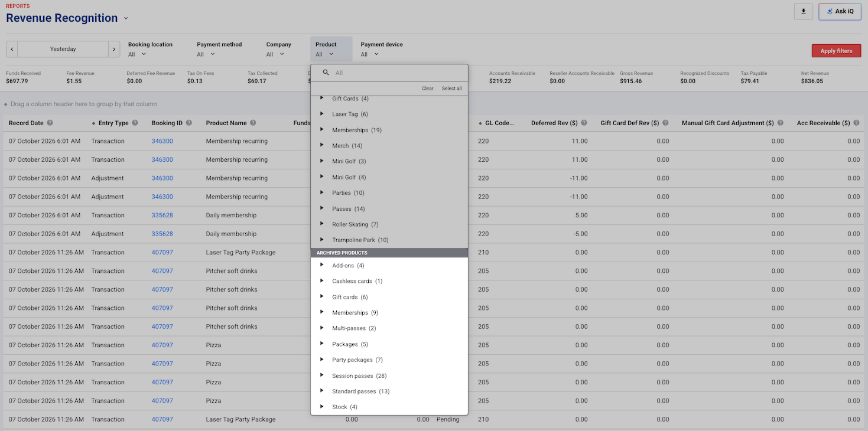
Task: Open the Revenue Recognition title dropdown
Action: (126, 18)
